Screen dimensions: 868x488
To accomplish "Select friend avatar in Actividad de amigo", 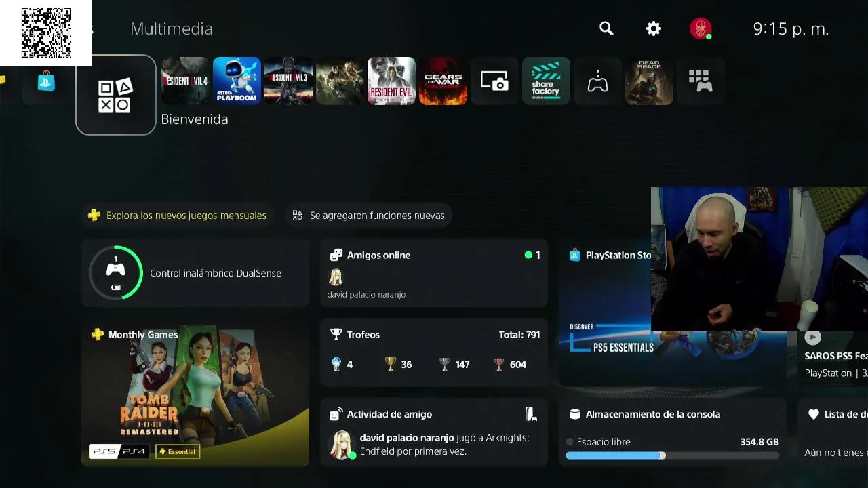I will tap(341, 445).
